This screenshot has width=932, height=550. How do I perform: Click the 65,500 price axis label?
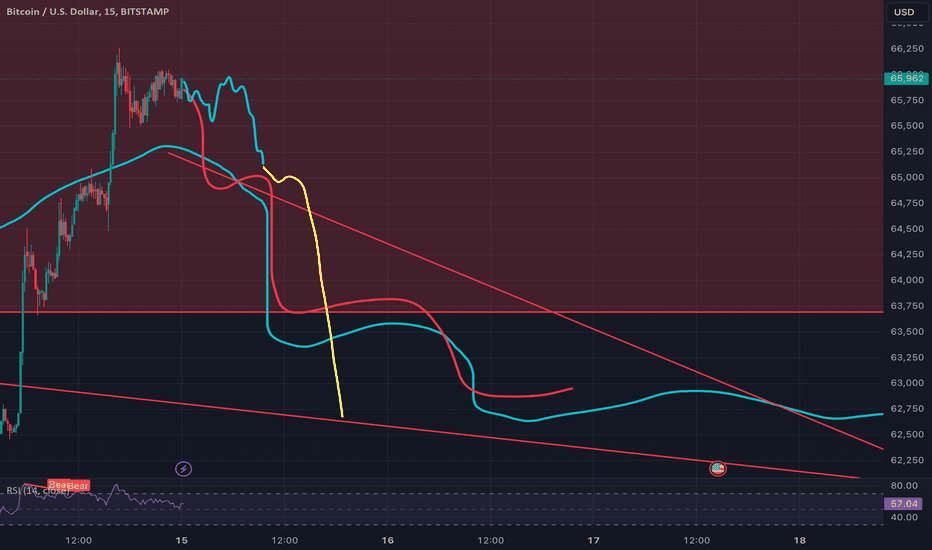pos(906,125)
